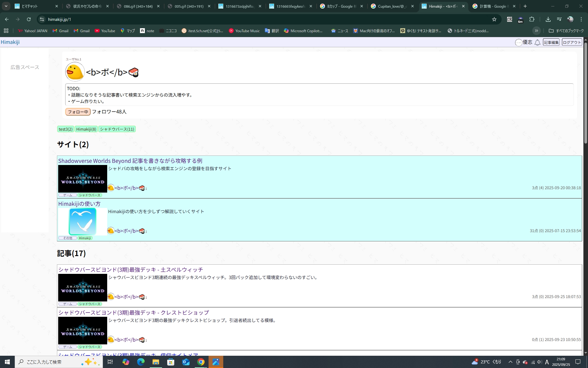
Task: Open File Explorer from the taskbar
Action: [156, 362]
